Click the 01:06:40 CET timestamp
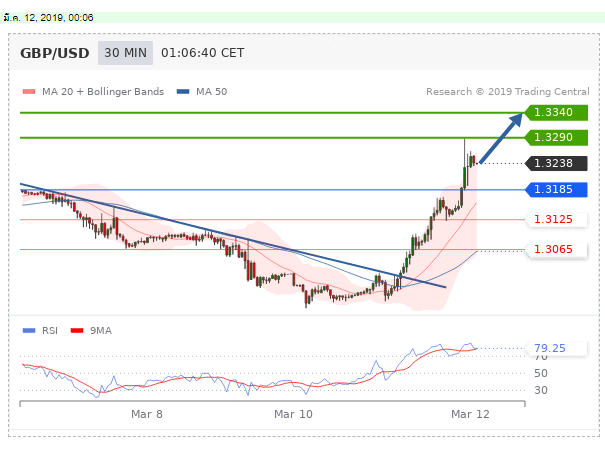 pos(203,53)
